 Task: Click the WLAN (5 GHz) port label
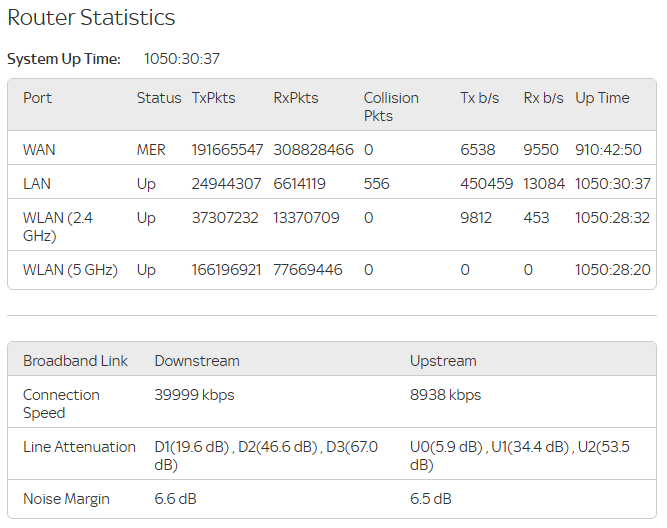click(x=70, y=269)
